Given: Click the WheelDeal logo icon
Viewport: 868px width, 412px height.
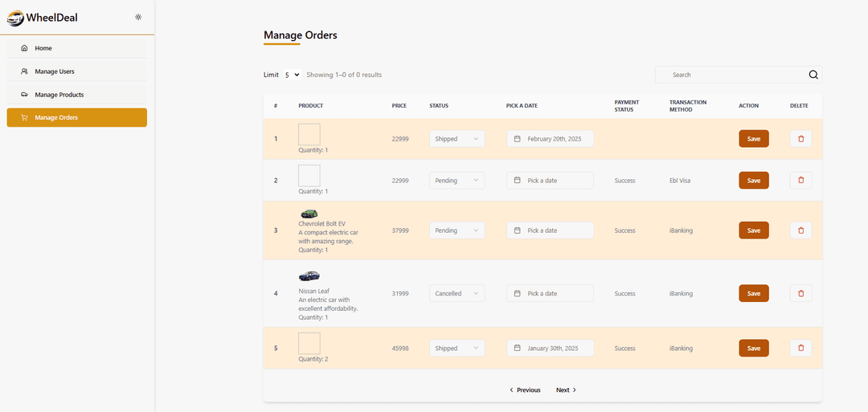Looking at the screenshot, I should pos(15,18).
